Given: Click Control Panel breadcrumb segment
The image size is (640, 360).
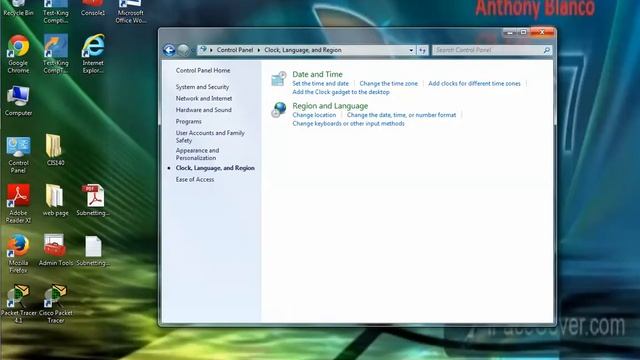Looking at the screenshot, I should tap(235, 50).
